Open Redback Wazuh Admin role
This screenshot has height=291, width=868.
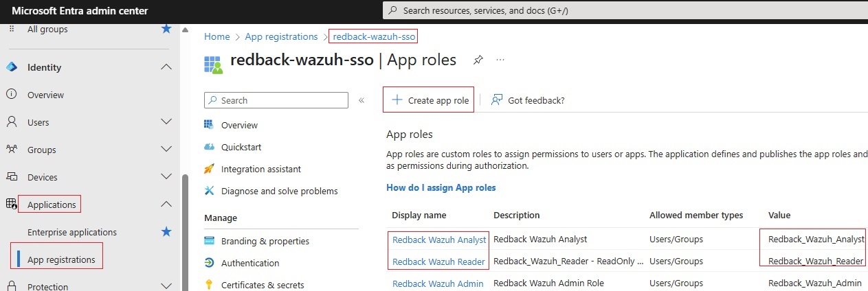[x=438, y=283]
